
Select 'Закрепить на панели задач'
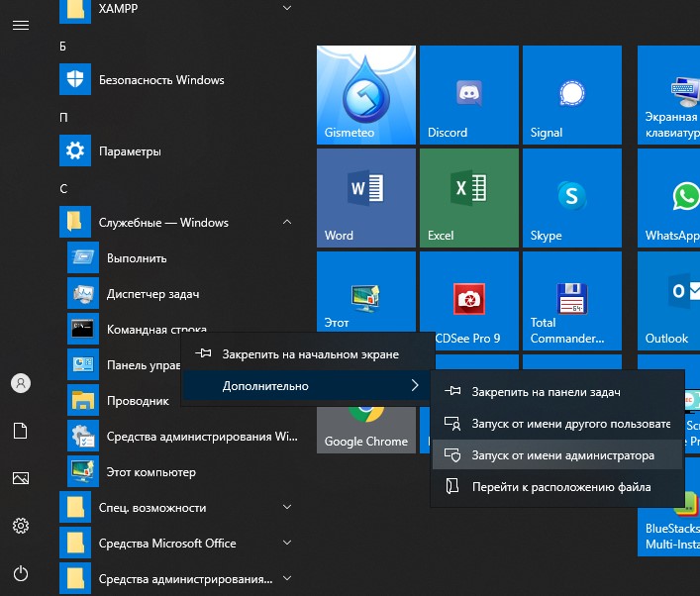point(557,392)
